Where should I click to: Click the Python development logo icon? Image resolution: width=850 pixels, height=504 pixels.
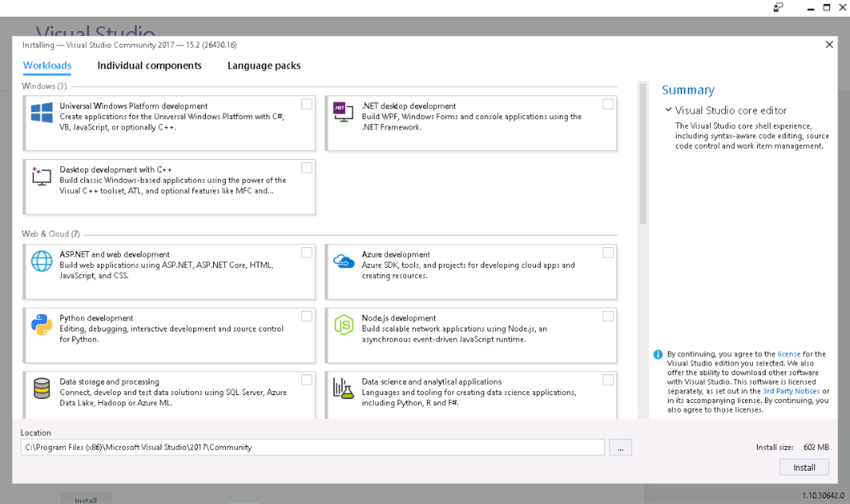[x=42, y=325]
